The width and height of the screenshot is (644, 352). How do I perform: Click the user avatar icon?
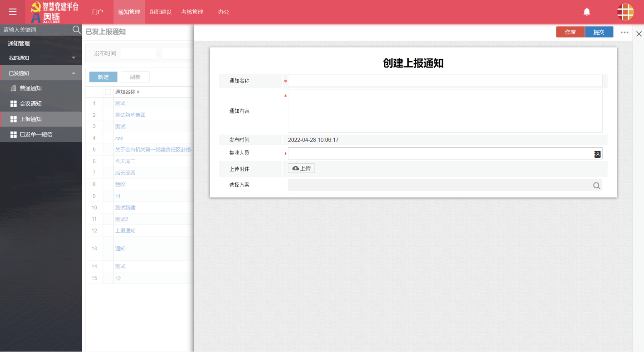point(625,12)
